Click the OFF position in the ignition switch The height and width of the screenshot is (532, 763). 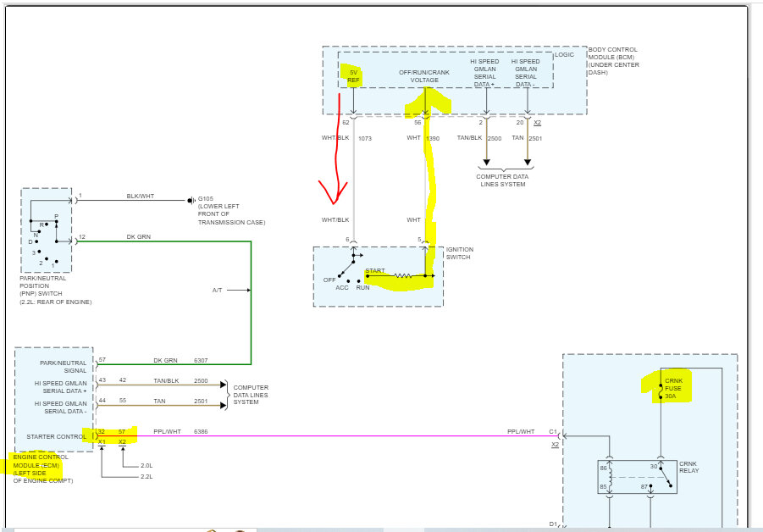click(329, 280)
